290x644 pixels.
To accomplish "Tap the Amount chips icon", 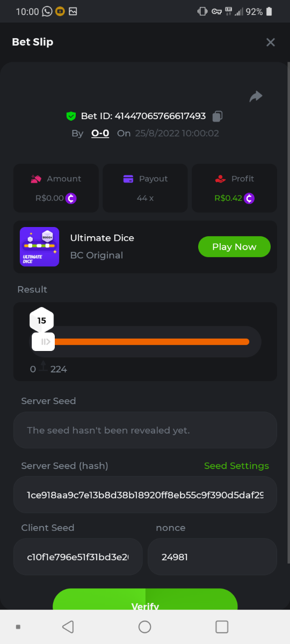I will (36, 179).
